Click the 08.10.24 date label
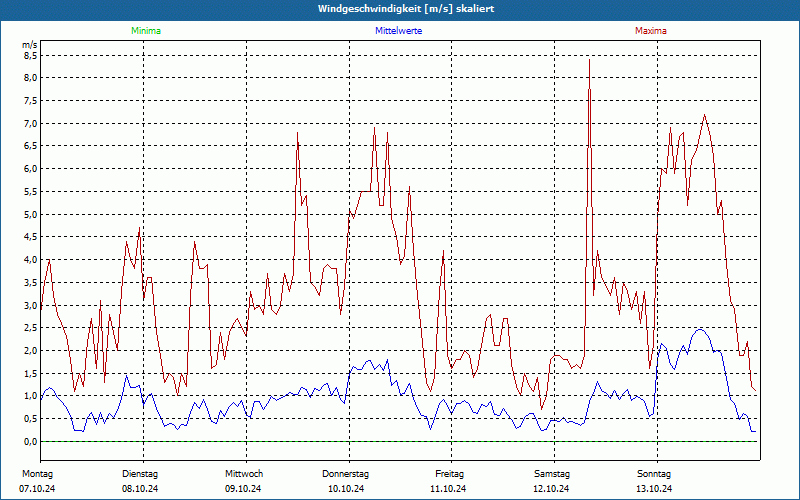 [140, 489]
